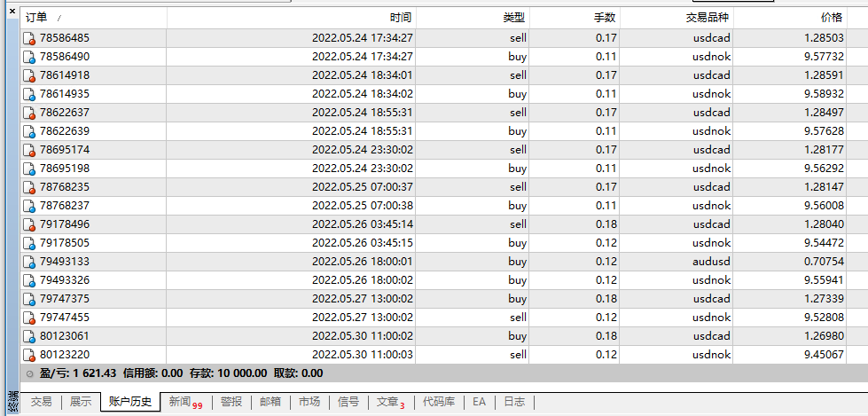This screenshot has height=416, width=868.
Task: Click the icon beside order 79747375
Action: [x=29, y=299]
